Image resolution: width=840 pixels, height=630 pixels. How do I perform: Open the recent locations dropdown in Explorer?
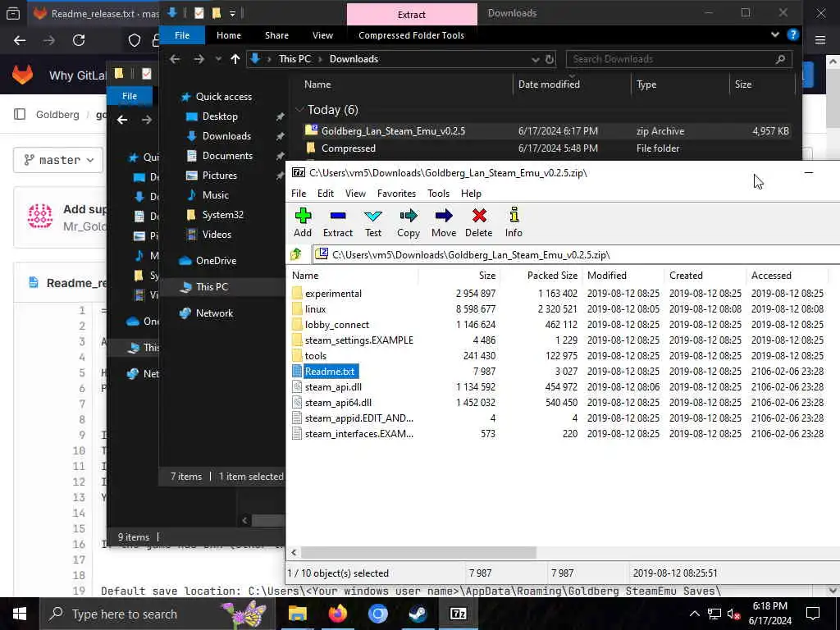(x=218, y=59)
